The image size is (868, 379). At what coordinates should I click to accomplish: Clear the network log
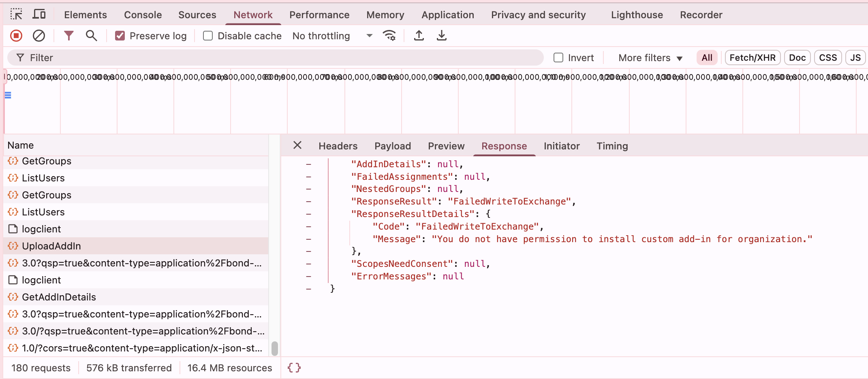coord(39,36)
